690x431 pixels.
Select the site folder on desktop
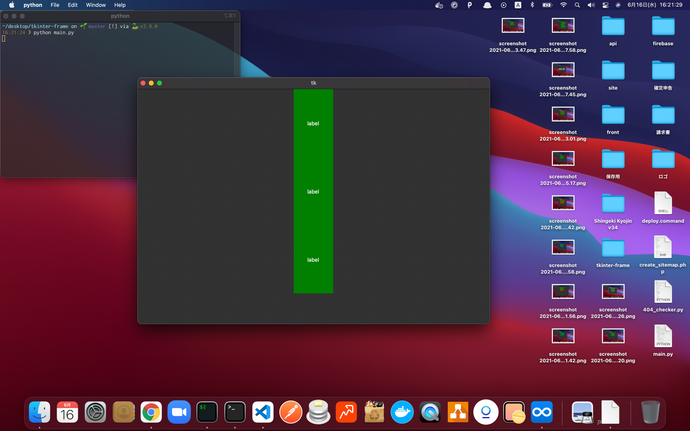pyautogui.click(x=613, y=71)
